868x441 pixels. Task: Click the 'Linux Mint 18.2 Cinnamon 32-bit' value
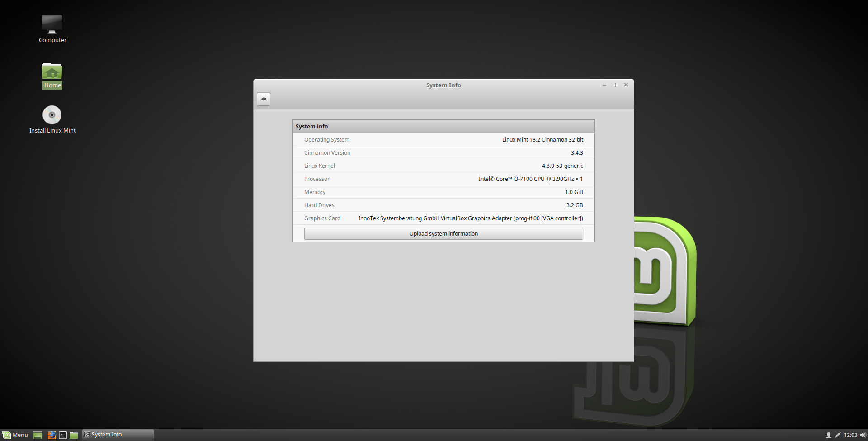click(542, 140)
